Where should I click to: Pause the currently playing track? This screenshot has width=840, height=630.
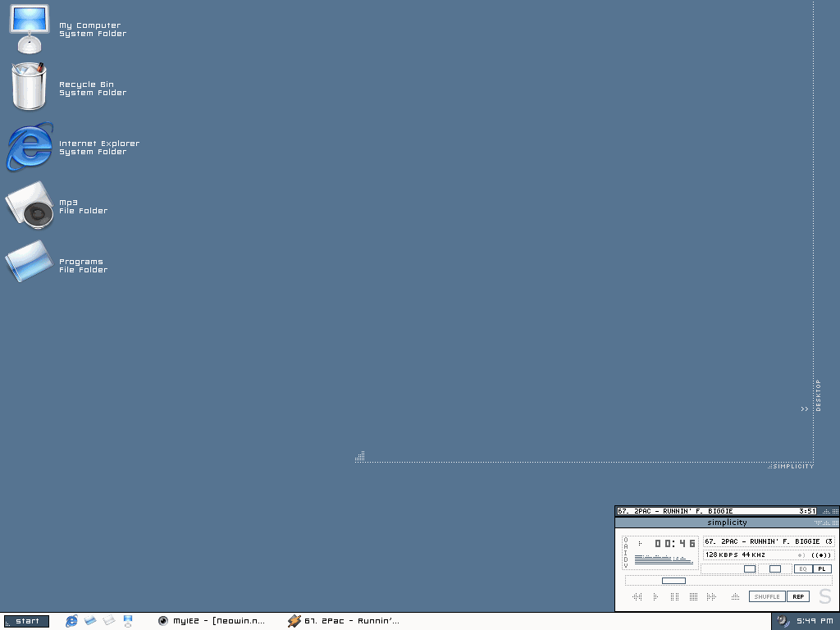coord(674,596)
